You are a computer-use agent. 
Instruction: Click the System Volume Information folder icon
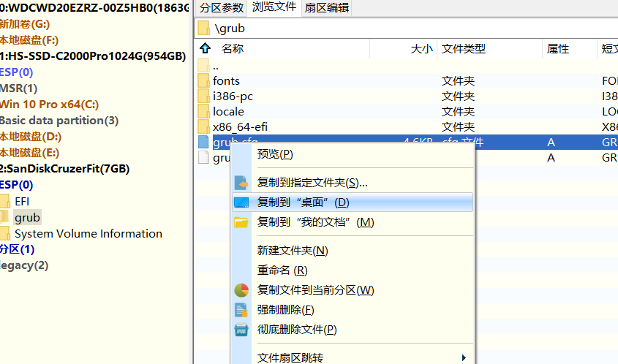click(5, 234)
